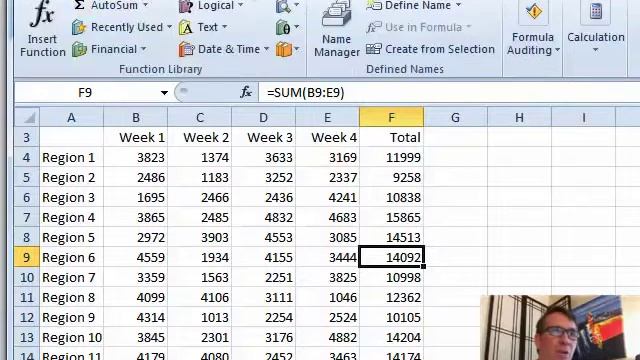Click the formula bar with =SUM(B9:E9)
Screen dimensions: 640x360
(449, 93)
